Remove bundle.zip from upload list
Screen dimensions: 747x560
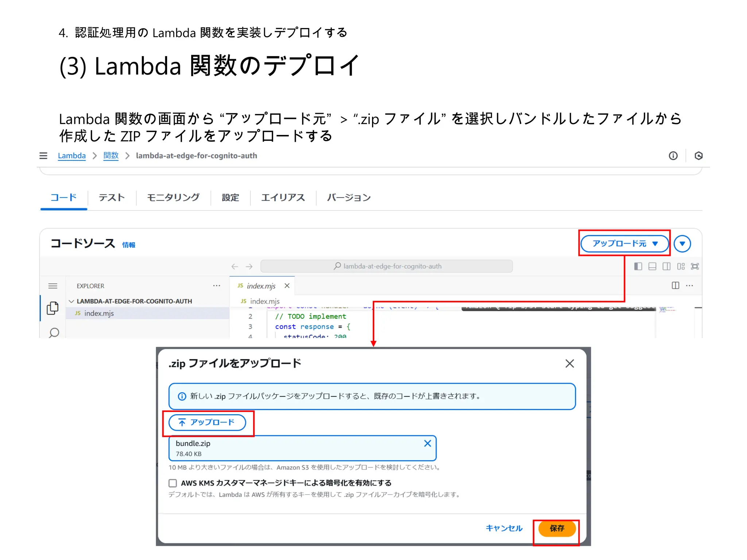pos(427,443)
